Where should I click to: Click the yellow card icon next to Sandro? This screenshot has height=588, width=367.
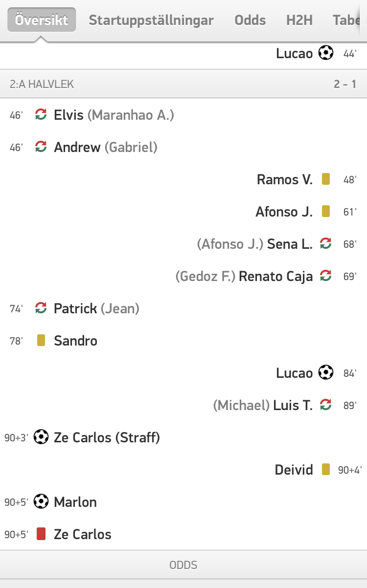(41, 340)
